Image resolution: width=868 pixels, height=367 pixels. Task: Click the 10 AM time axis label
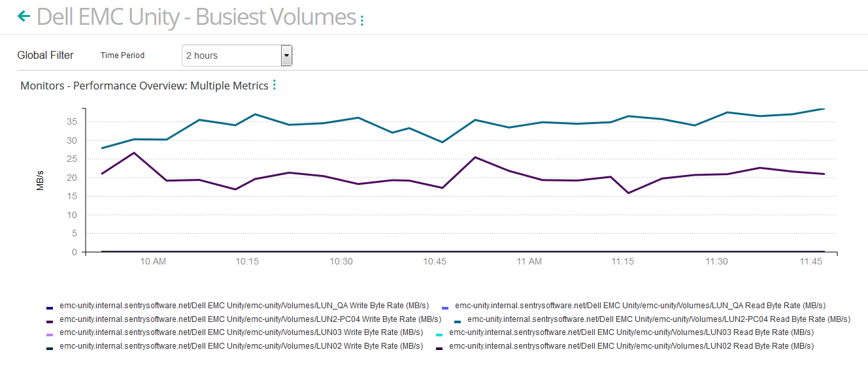pyautogui.click(x=153, y=261)
